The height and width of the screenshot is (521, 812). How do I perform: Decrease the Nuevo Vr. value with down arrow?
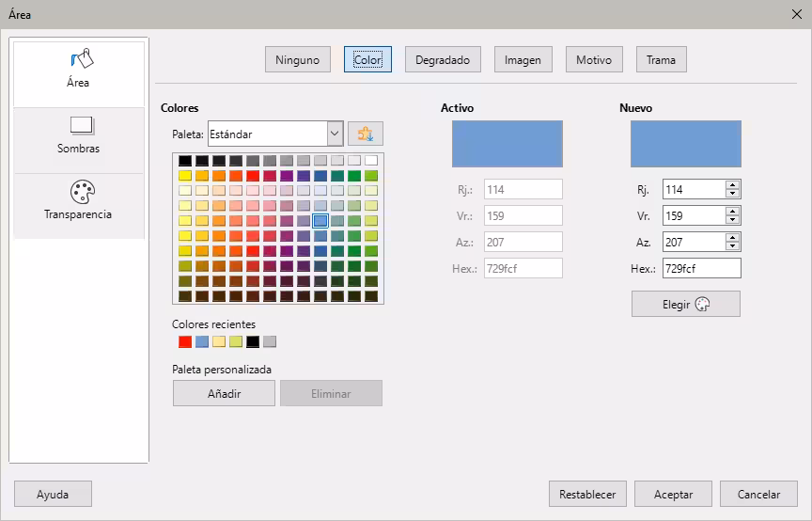(732, 220)
